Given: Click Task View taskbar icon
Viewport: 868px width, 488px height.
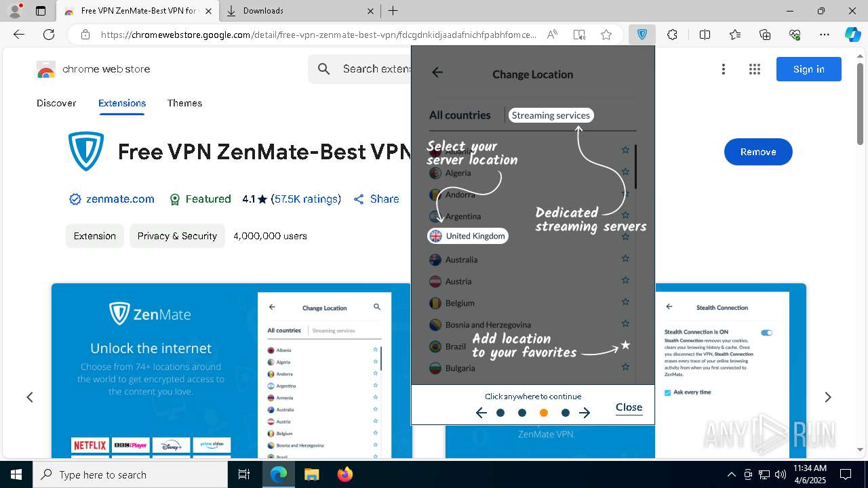Looking at the screenshot, I should click(x=244, y=474).
